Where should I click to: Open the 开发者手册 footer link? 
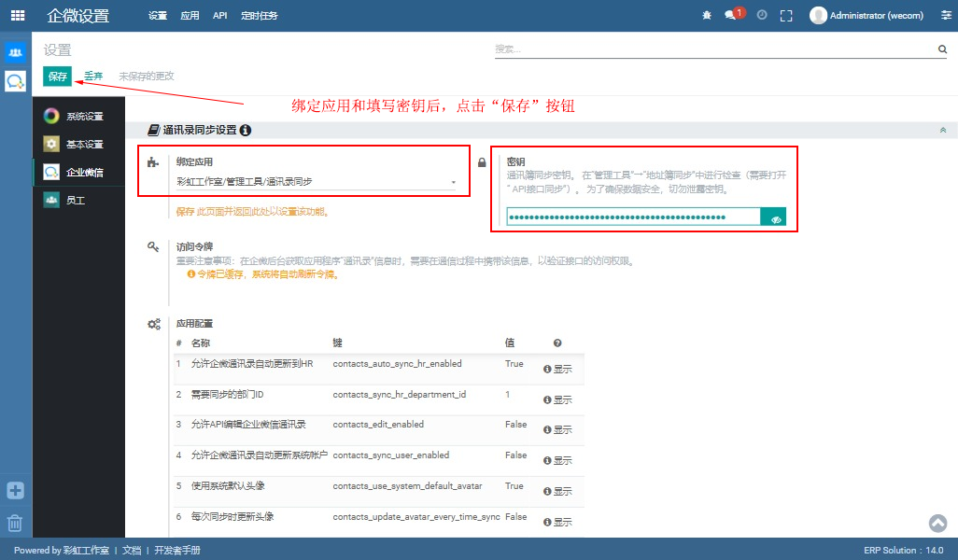click(x=177, y=551)
